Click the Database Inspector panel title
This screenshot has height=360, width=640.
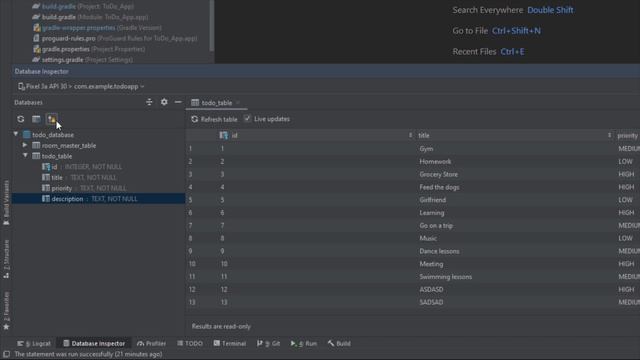[x=42, y=71]
